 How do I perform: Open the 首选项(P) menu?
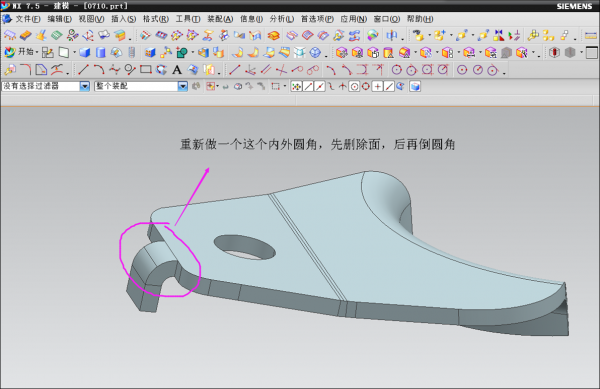(317, 19)
